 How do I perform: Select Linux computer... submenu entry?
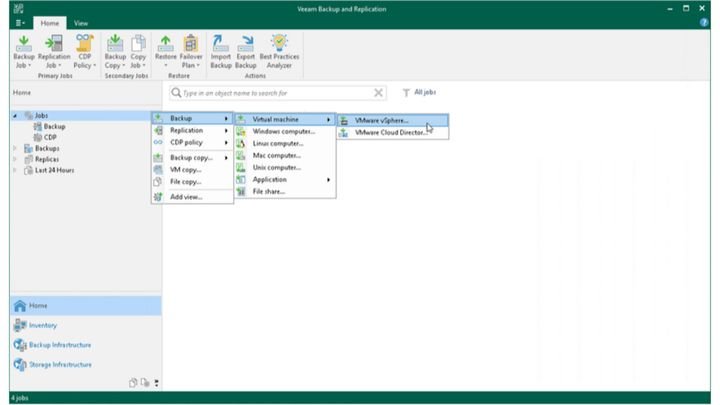pos(285,143)
